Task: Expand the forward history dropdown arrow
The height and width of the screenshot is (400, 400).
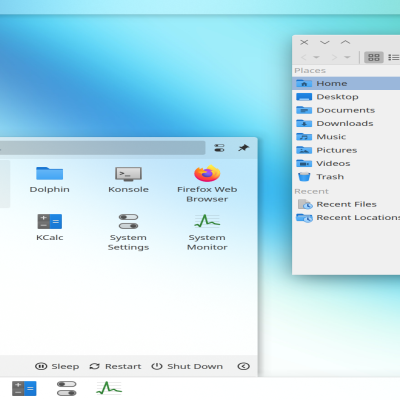Action: click(347, 57)
